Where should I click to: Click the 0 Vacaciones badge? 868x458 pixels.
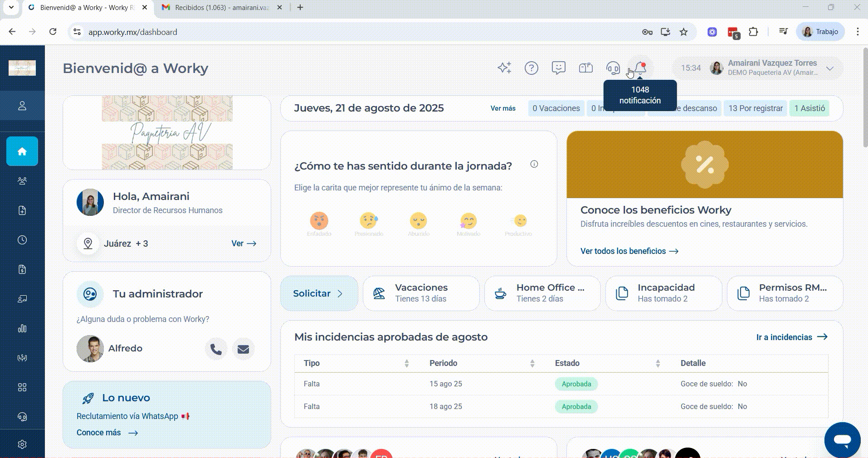coord(556,108)
